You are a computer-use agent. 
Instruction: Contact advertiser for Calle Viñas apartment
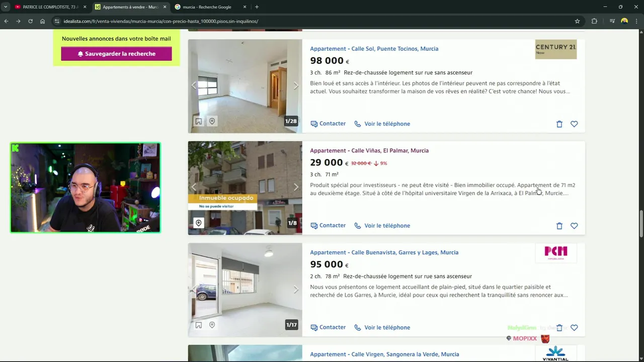pyautogui.click(x=328, y=226)
